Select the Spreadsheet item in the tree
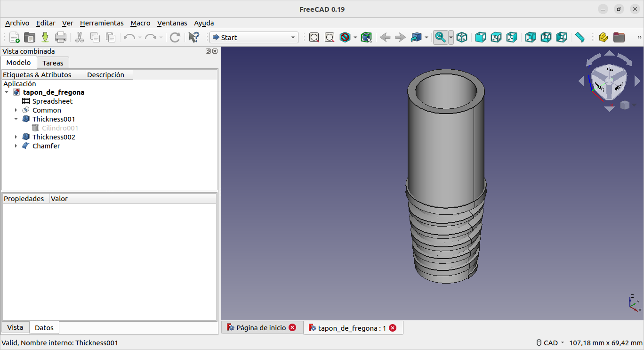This screenshot has height=350, width=644. click(x=52, y=101)
